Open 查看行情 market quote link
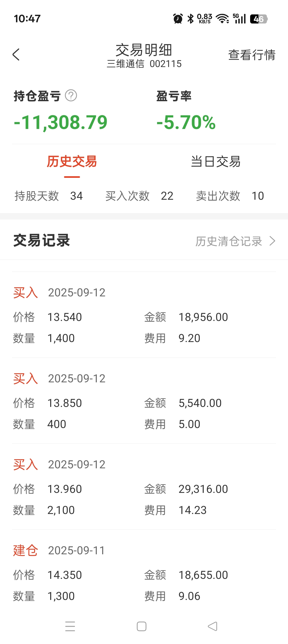 pos(251,55)
